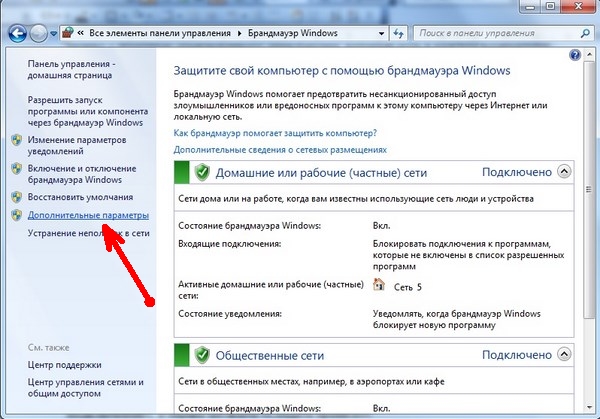The image size is (600, 419).
Task: Open address bar history dropdown arrow
Action: pyautogui.click(x=381, y=33)
